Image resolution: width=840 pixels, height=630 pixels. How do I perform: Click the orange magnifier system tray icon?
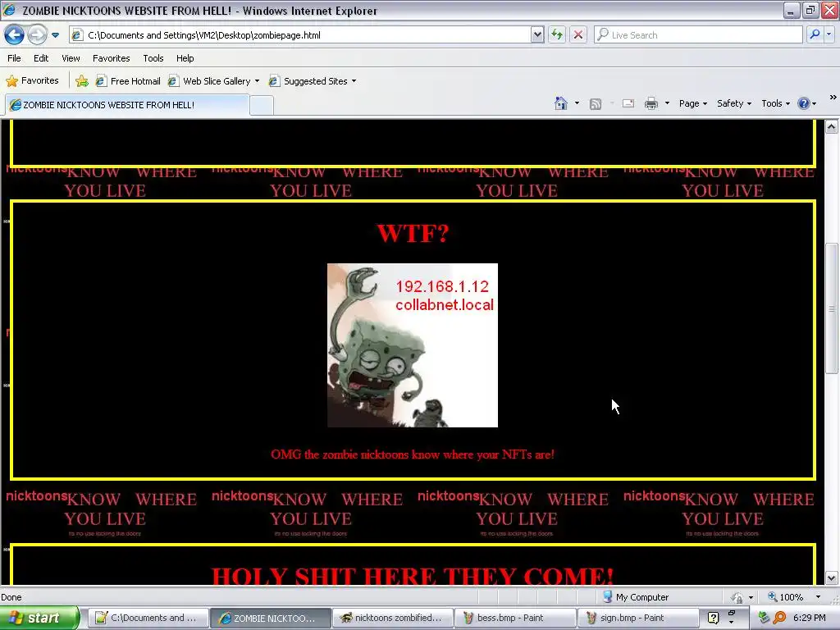point(779,618)
